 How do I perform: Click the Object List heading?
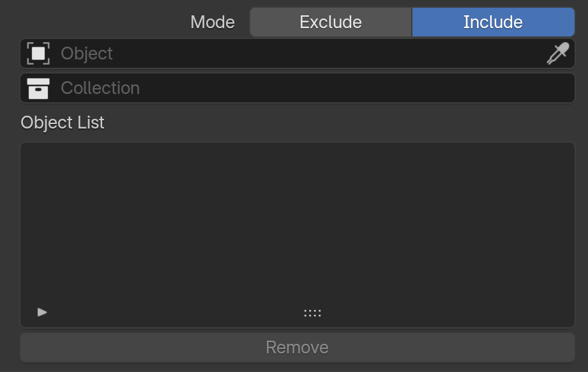click(x=63, y=123)
